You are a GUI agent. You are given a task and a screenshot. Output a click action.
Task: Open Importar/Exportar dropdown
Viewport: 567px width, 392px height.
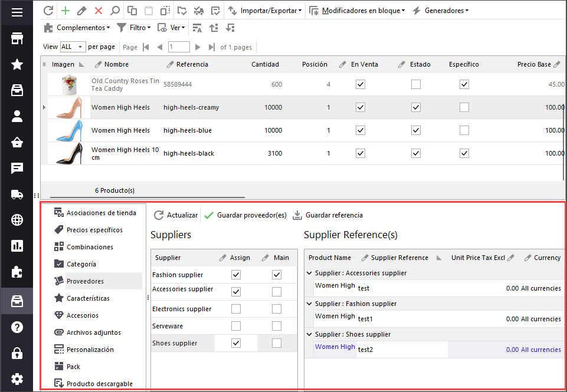pos(265,11)
